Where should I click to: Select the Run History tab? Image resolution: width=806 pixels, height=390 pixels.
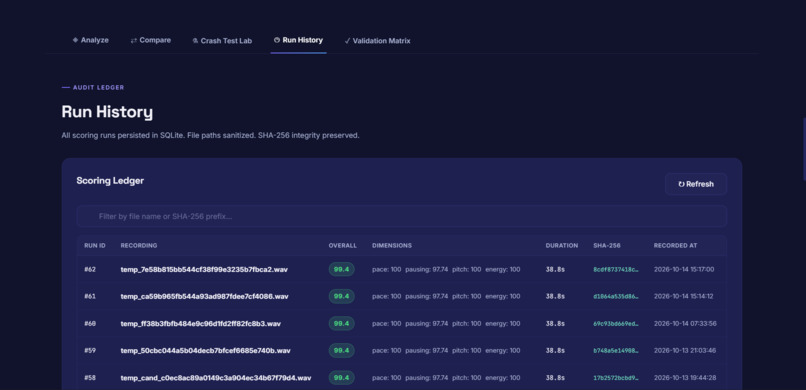point(298,40)
